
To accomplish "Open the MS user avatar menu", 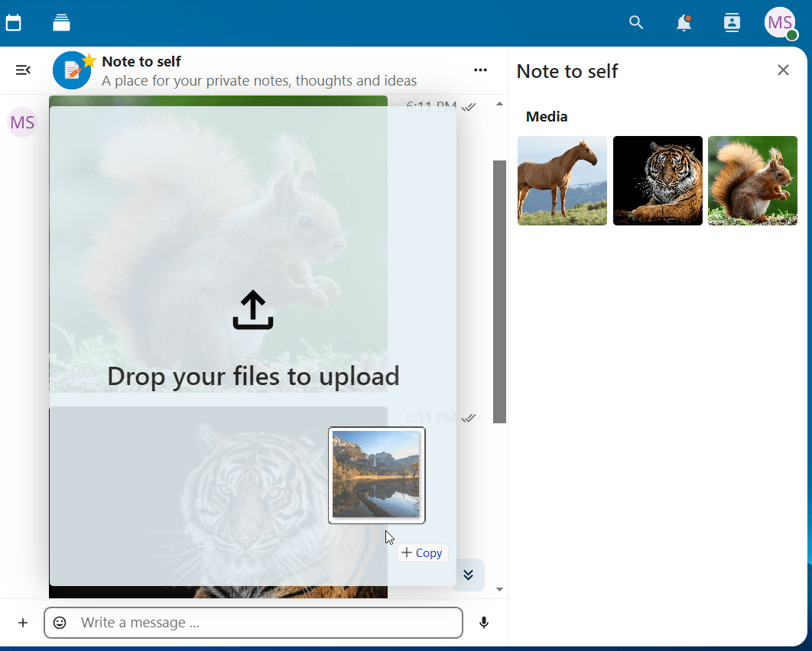I will [x=780, y=23].
